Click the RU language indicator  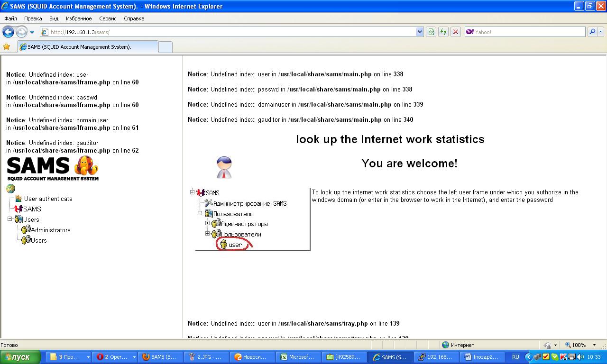[x=515, y=357]
